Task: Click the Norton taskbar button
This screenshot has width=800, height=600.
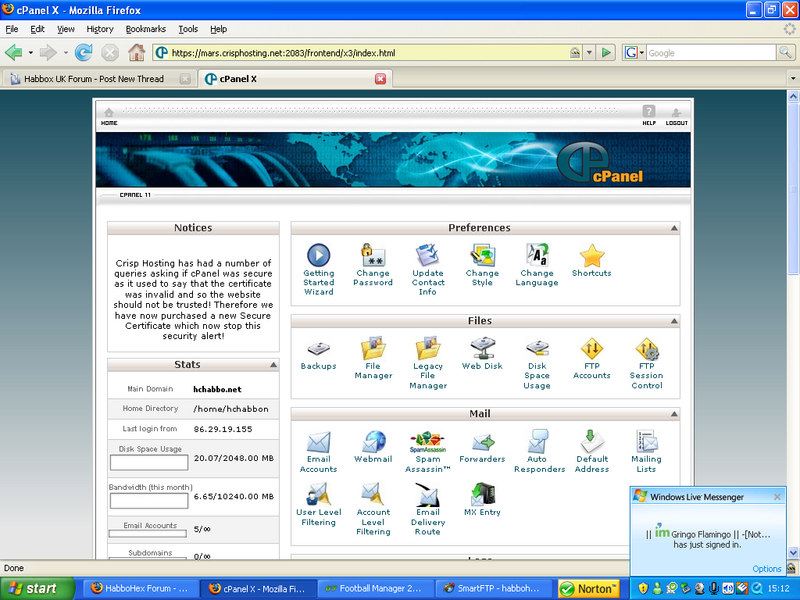Action: (588, 589)
